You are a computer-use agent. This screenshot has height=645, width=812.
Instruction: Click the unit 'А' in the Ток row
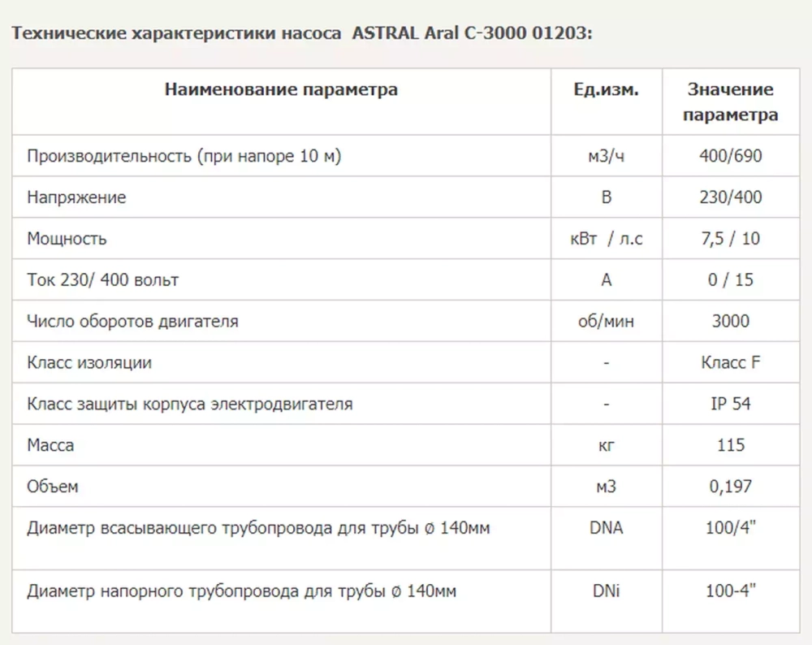606,280
